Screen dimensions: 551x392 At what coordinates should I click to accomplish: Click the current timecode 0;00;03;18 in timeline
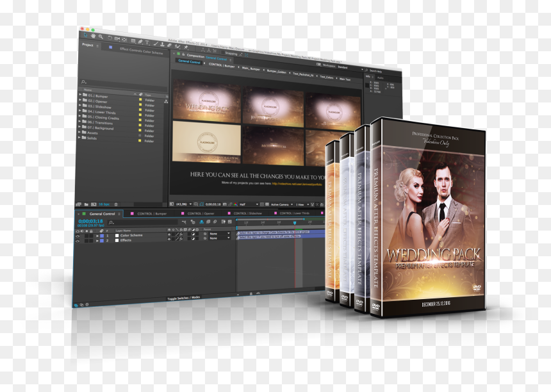91,221
